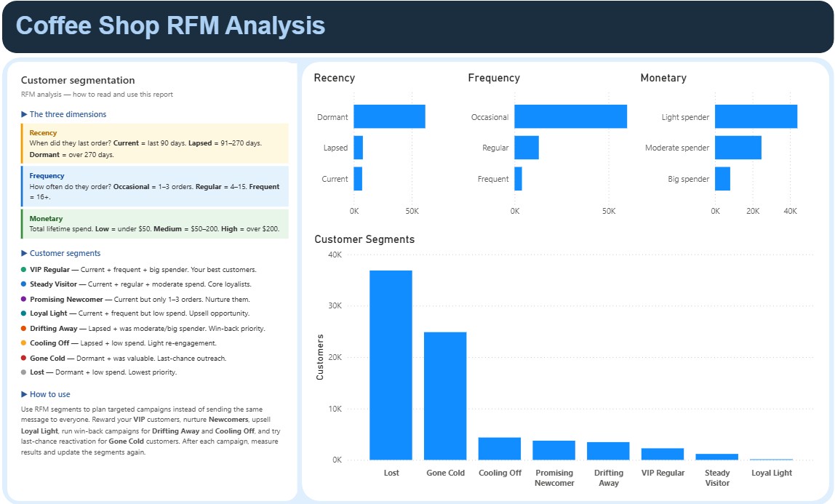835x504 pixels.
Task: Click the teal Loyal Light legend dot
Action: pos(23,313)
